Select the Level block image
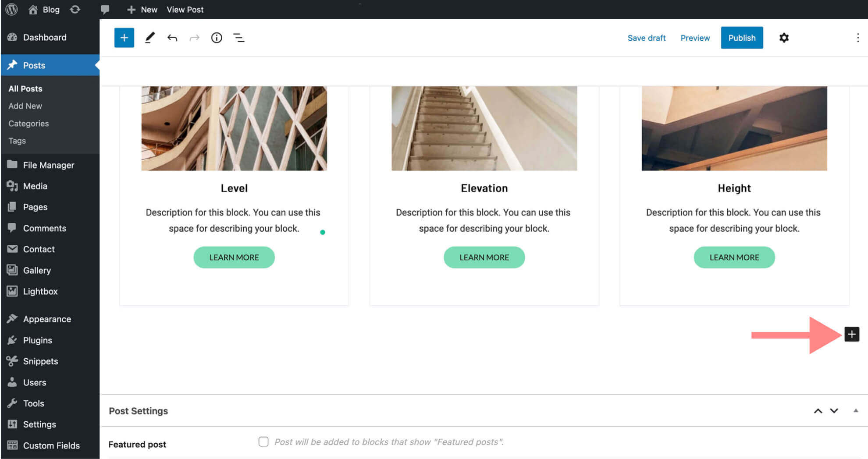 (234, 128)
